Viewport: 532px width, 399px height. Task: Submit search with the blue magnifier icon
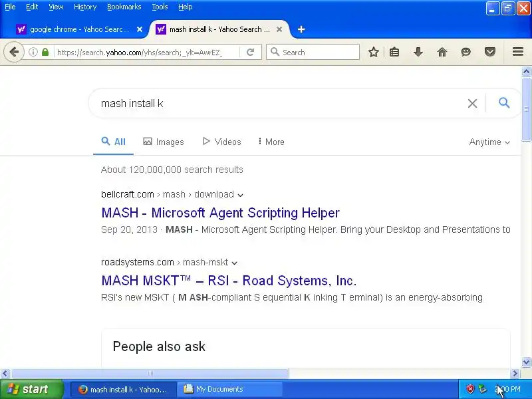point(504,102)
